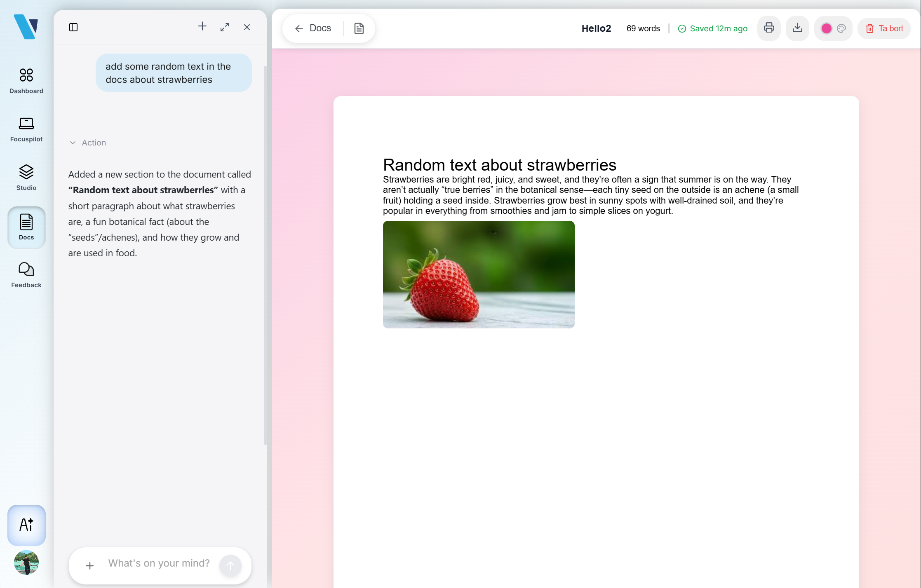The width and height of the screenshot is (921, 588).
Task: Close the AI chat panel
Action: (x=247, y=27)
